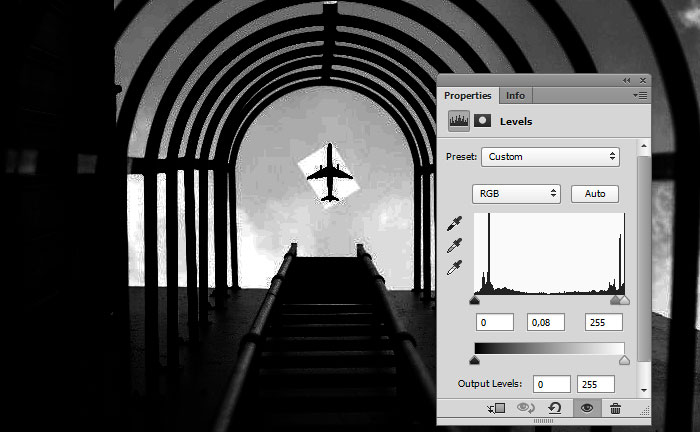Click the panel scrollbar up arrow
700x432 pixels.
click(x=644, y=146)
